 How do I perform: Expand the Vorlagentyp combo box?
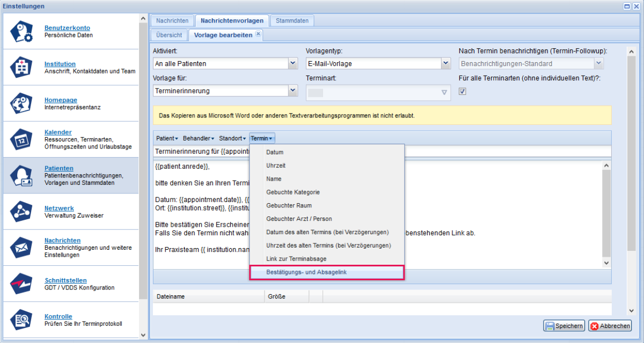445,64
